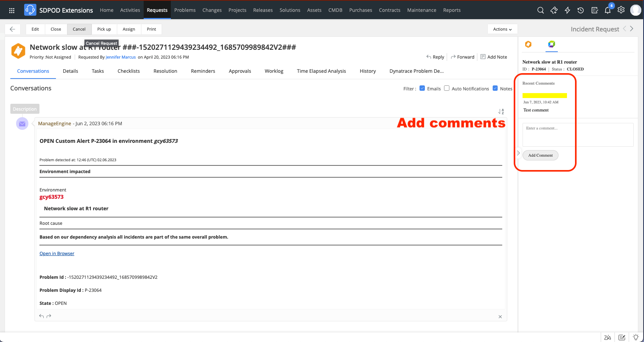Switch to the Tasks tab
The height and width of the screenshot is (342, 644).
[98, 71]
